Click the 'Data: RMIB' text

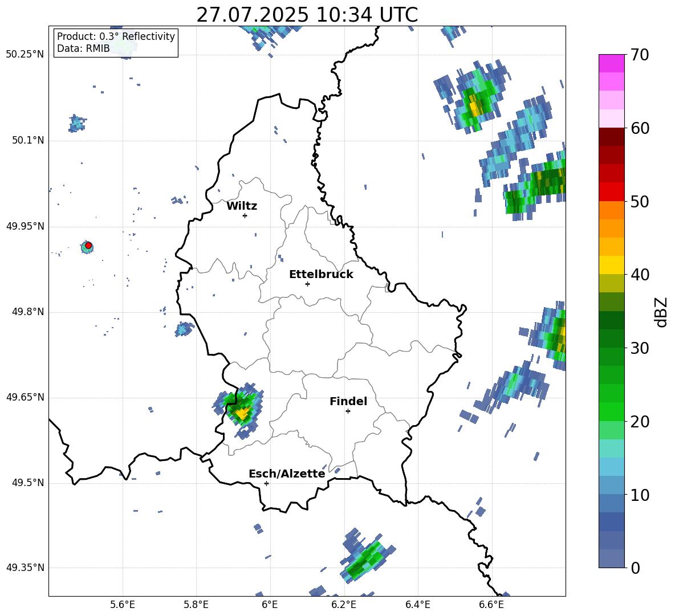(x=83, y=48)
